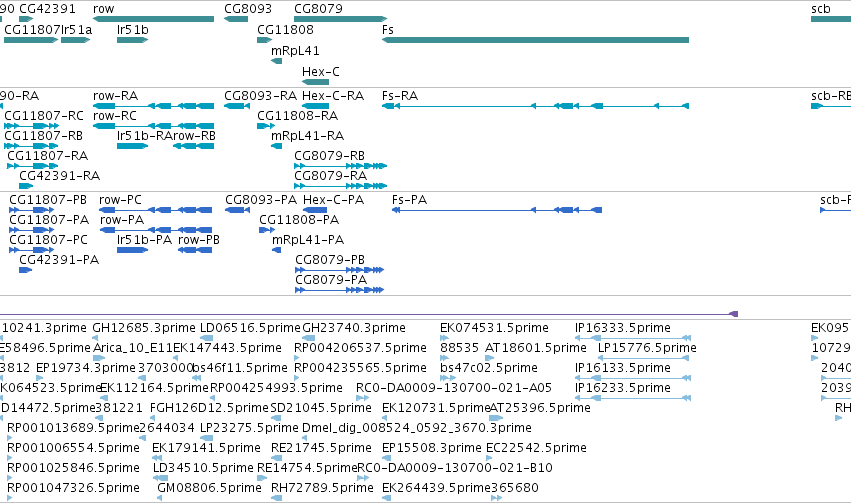The image size is (851, 503).
Task: Click the CG11807 gene bar
Action: click(x=31, y=40)
